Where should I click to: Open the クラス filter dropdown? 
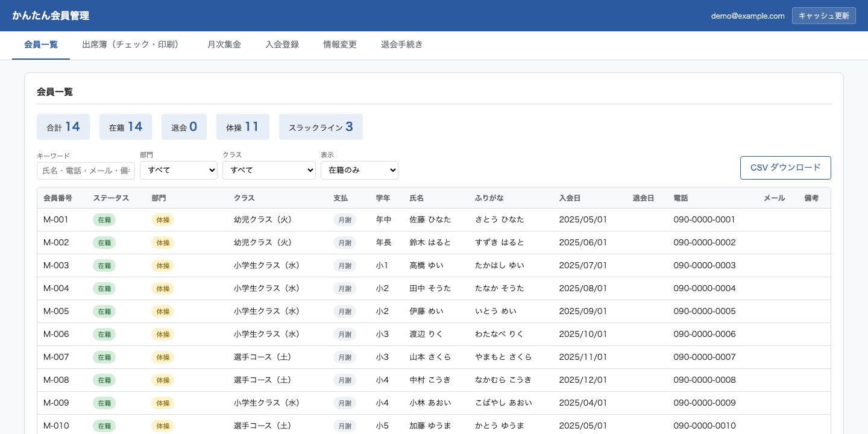(x=269, y=170)
